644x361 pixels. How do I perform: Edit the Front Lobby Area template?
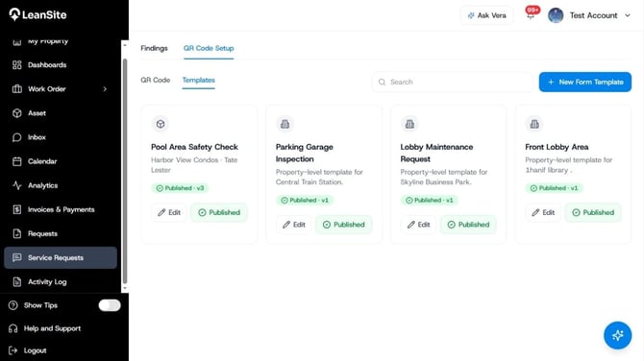(543, 212)
